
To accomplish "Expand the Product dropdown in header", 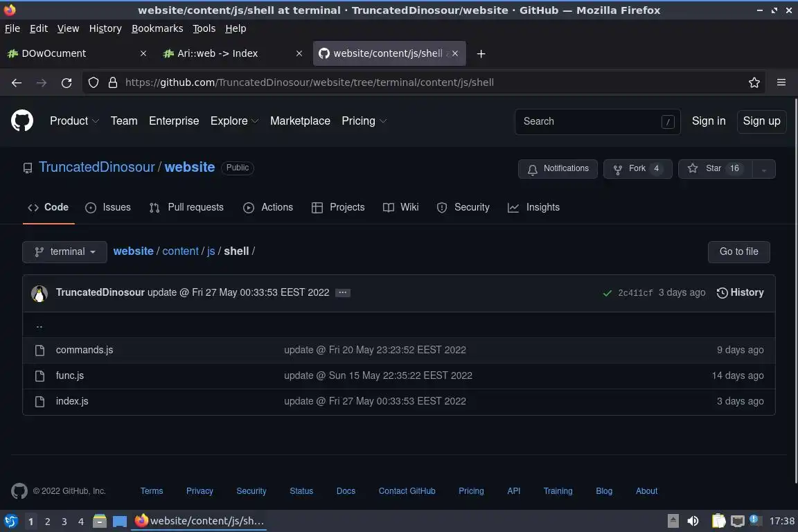I will (x=74, y=121).
